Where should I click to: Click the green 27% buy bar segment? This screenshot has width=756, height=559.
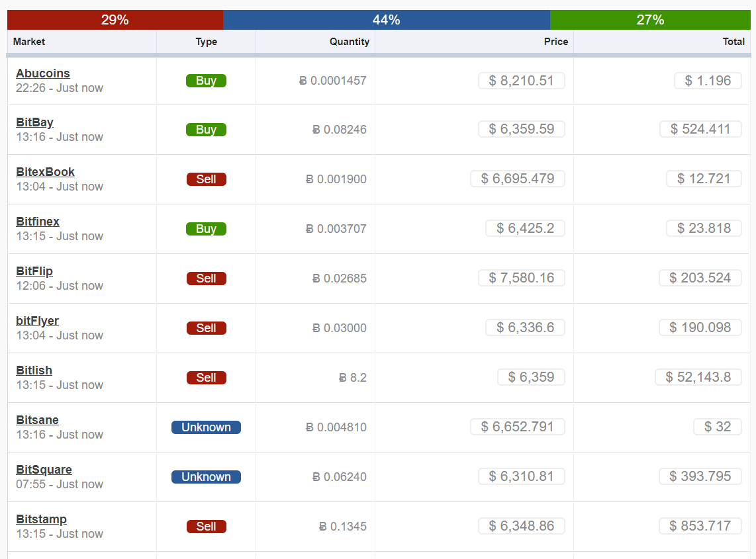tap(650, 20)
